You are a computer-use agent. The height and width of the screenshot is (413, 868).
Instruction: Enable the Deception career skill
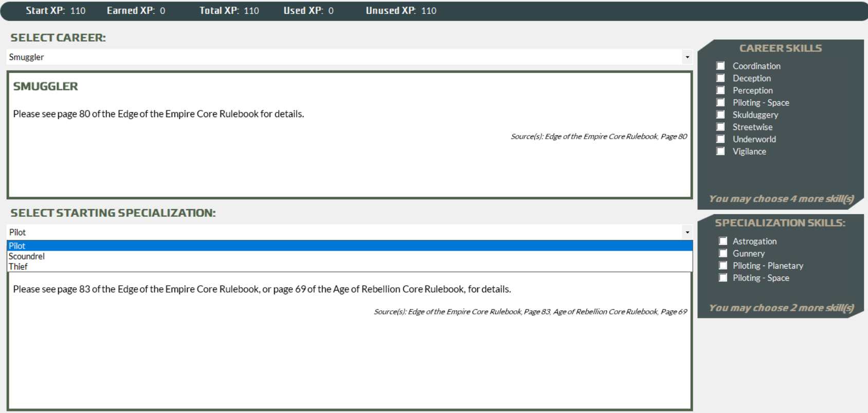(x=720, y=78)
